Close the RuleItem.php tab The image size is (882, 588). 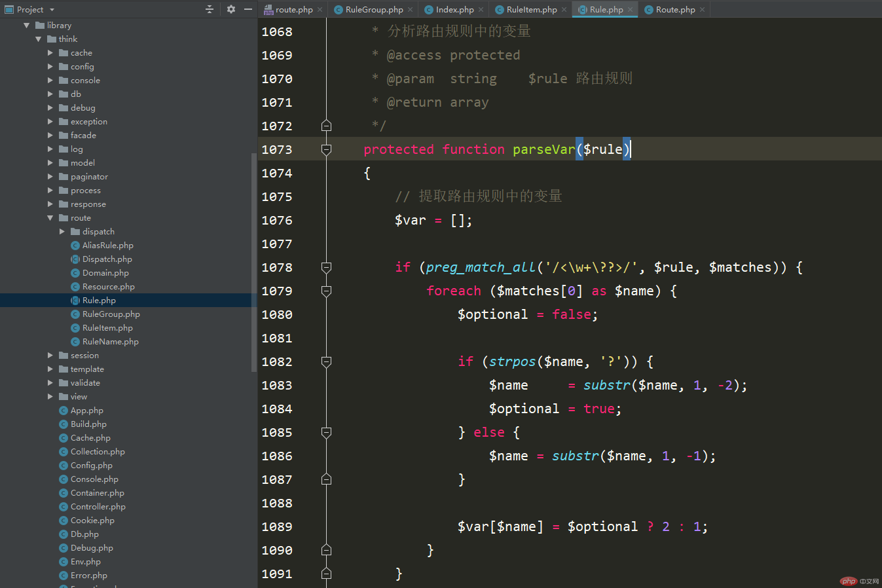[x=564, y=10]
